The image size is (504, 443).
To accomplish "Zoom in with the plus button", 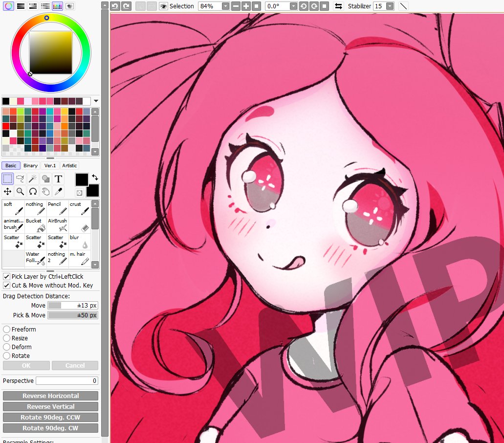I will click(x=246, y=6).
